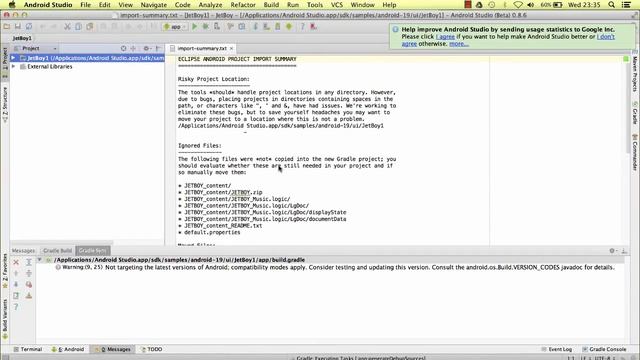Click the Help question mark toolbar icon
This screenshot has height=360, width=640.
[302, 27]
